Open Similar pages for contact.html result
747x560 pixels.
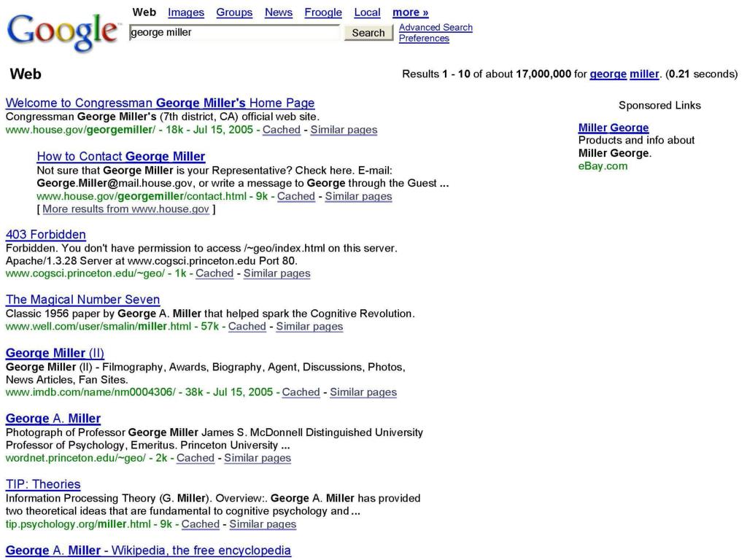click(359, 197)
